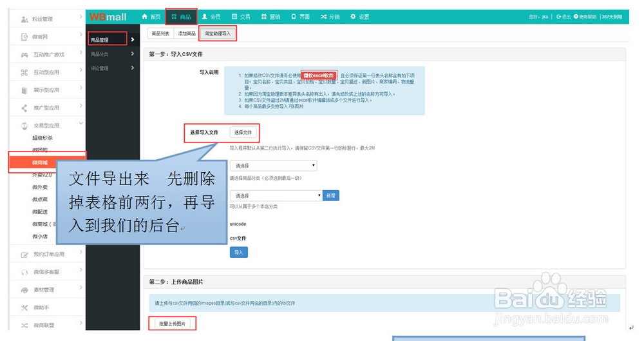Viewport: 644px width, 341px height.
Task: Open the 设置 top menu item
Action: [x=360, y=17]
